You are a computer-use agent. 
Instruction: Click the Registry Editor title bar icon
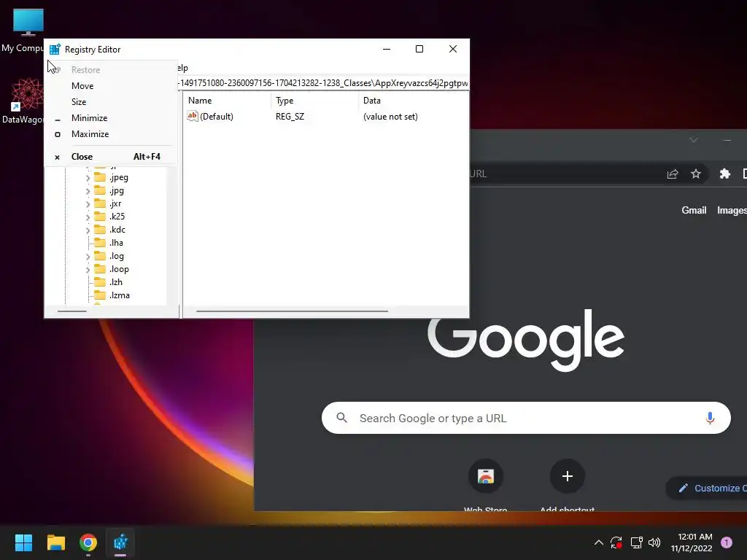[x=55, y=49]
